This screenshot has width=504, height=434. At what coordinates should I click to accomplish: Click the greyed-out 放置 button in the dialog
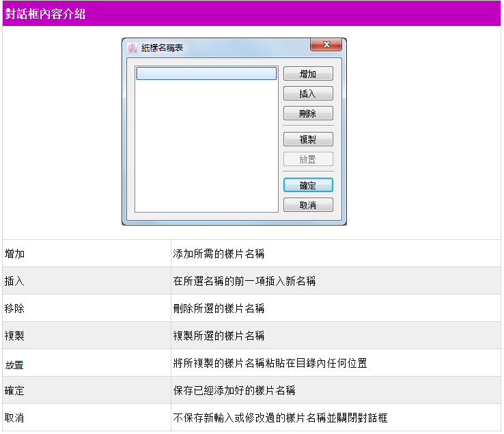click(308, 159)
